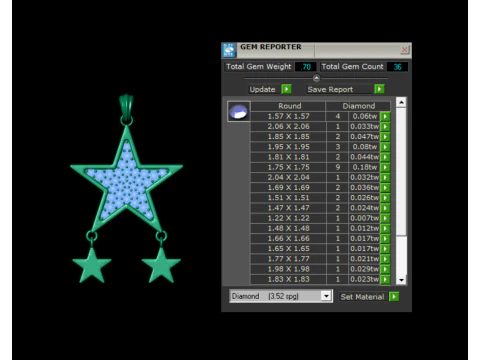Screen dimensions: 480x360
Task: Click green arrow on 1.47 X 1.47 row
Action: 385,208
